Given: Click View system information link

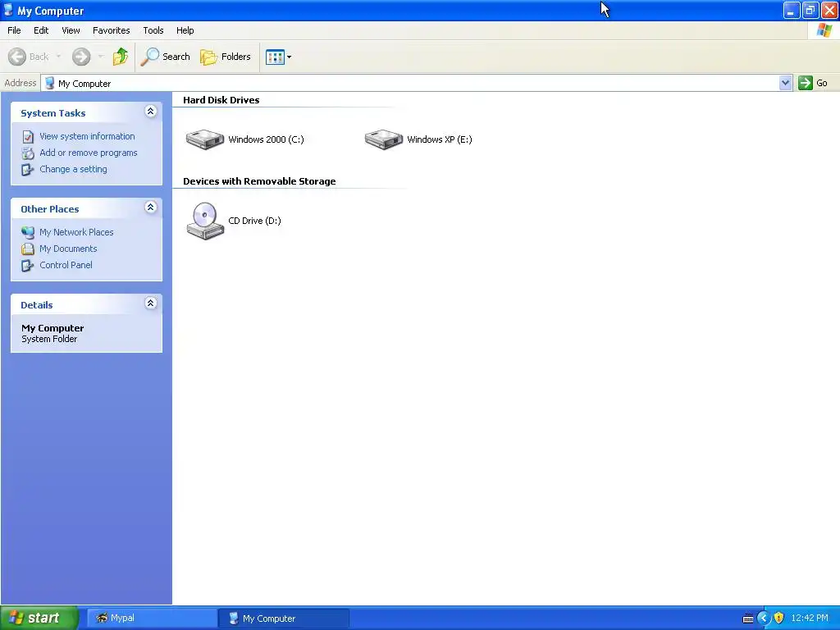Looking at the screenshot, I should [87, 136].
